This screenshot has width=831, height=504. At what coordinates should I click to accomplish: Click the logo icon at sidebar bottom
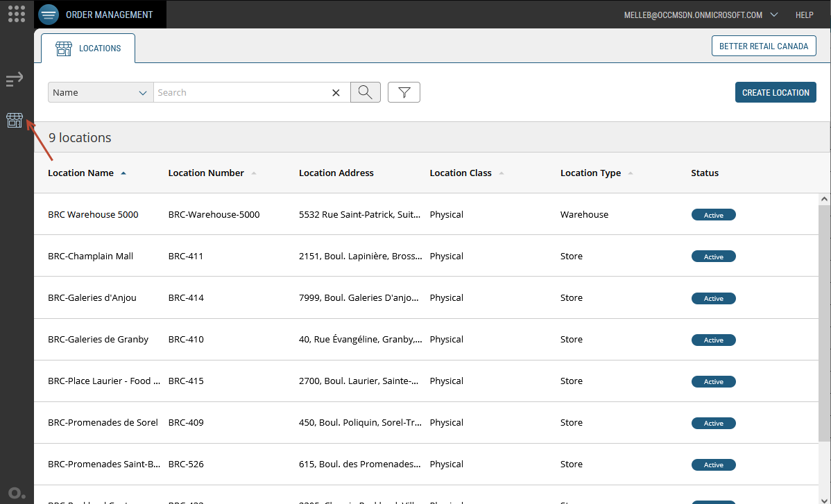pos(17,493)
